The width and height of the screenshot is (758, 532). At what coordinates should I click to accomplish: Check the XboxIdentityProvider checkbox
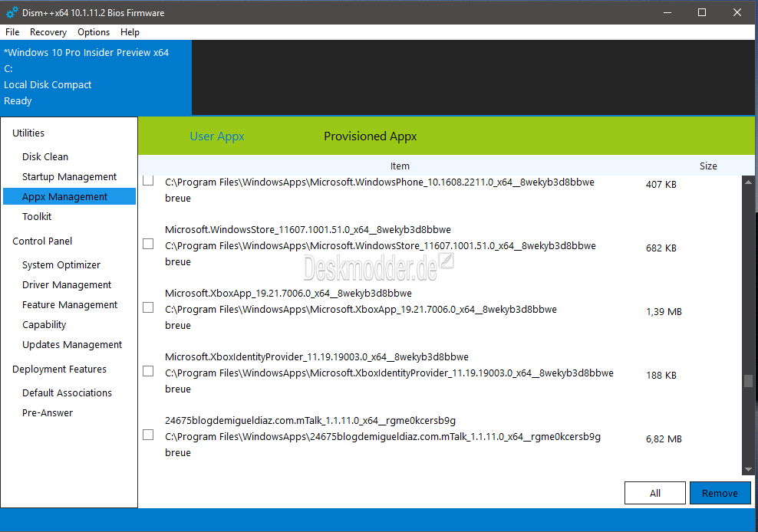click(148, 371)
